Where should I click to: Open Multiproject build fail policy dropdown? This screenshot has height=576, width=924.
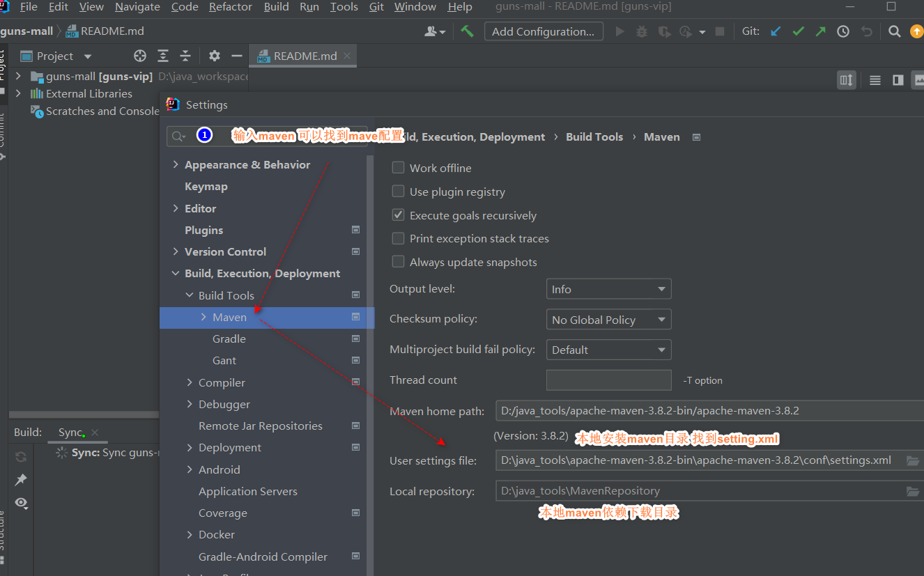[608, 350]
